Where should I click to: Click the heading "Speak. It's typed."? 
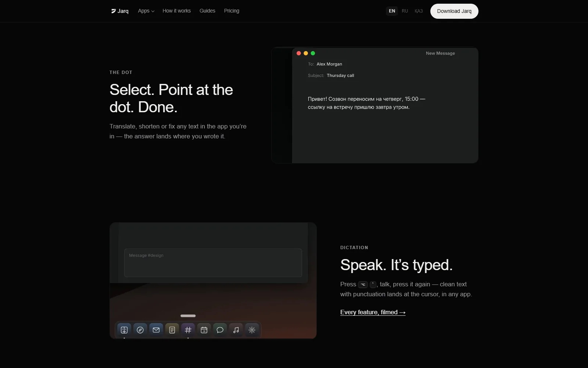pos(397,265)
